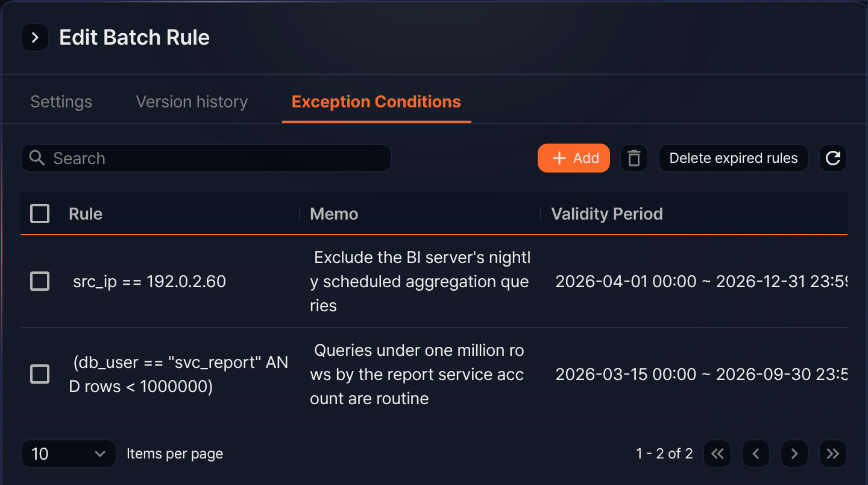Go to the first page
This screenshot has width=868, height=485.
click(x=717, y=454)
